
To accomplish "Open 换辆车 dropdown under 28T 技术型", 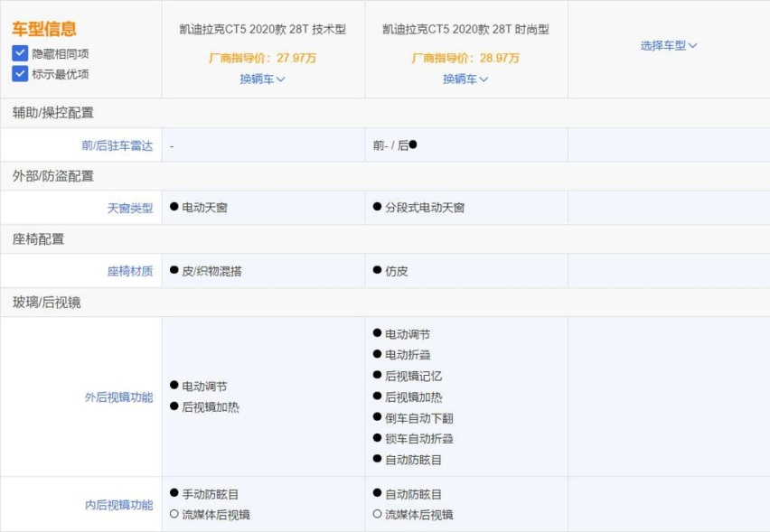I will (262, 79).
